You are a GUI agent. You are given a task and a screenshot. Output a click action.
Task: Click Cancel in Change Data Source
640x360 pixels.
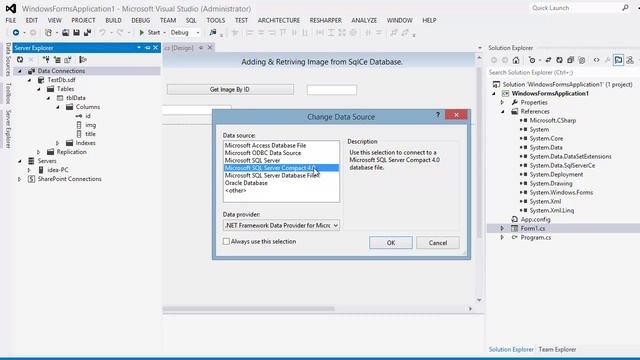pyautogui.click(x=438, y=242)
